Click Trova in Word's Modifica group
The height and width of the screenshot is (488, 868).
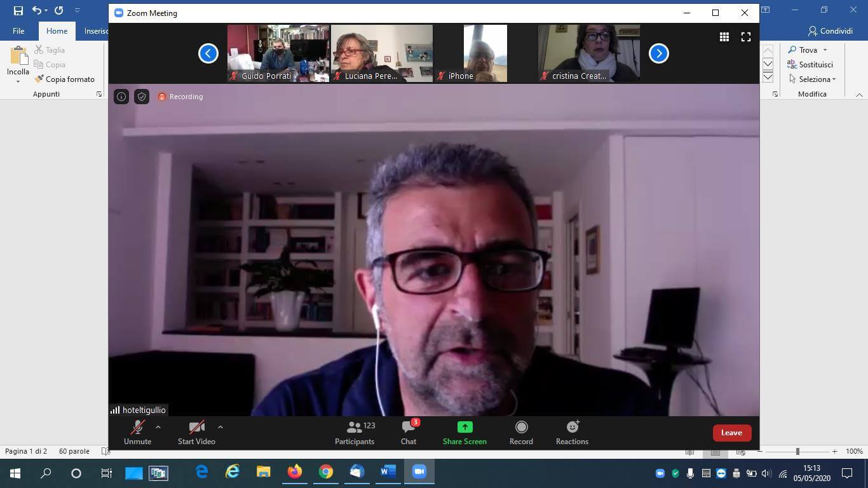click(803, 50)
